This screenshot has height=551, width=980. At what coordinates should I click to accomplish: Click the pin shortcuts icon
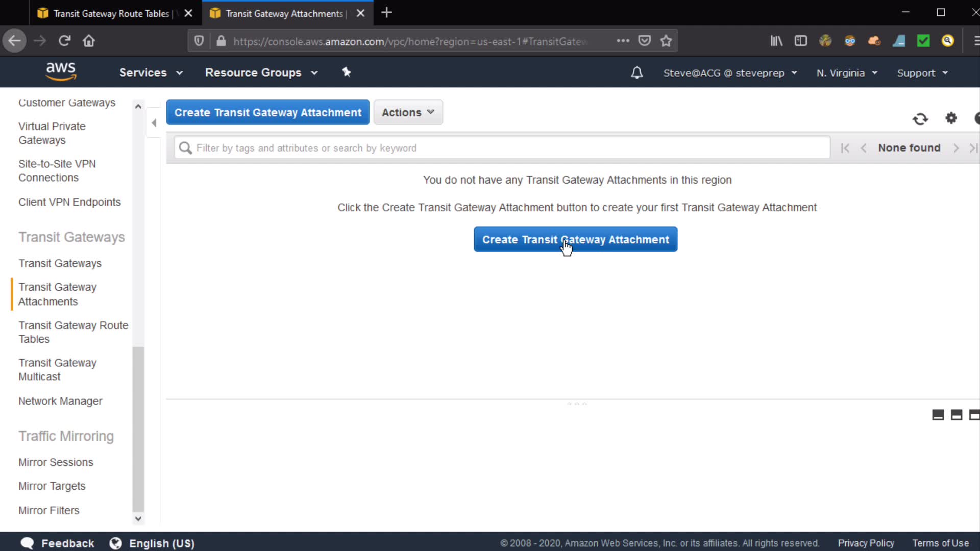coord(347,72)
